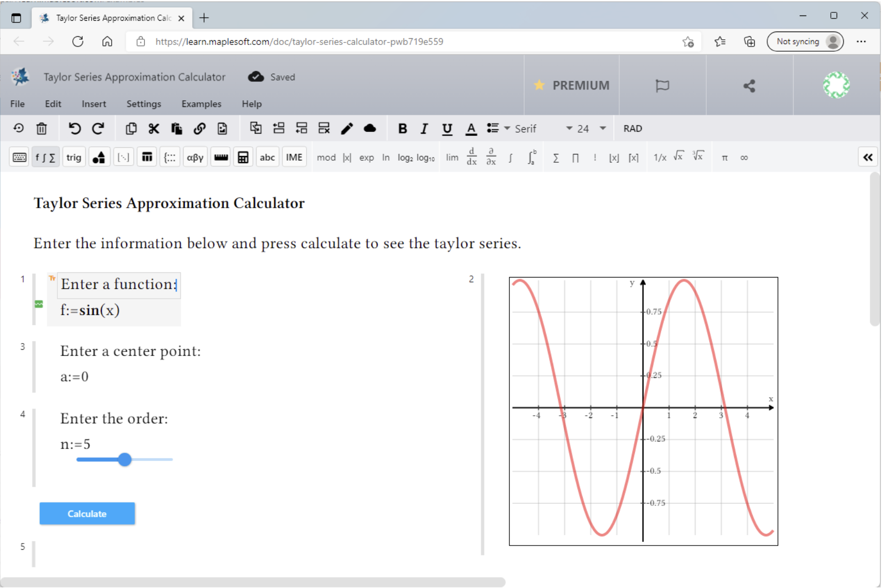Image resolution: width=882 pixels, height=588 pixels.
Task: Open the Greek αβγ symbols palette
Action: (195, 158)
